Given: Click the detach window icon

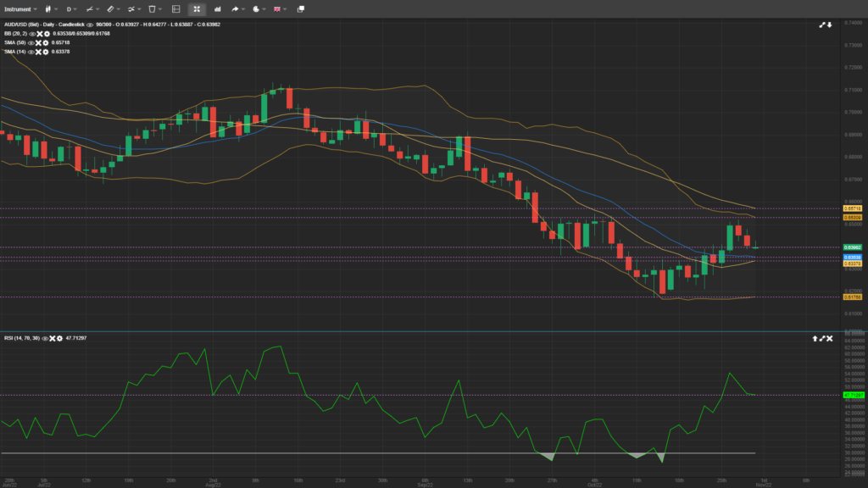Looking at the screenshot, I should (x=300, y=8).
